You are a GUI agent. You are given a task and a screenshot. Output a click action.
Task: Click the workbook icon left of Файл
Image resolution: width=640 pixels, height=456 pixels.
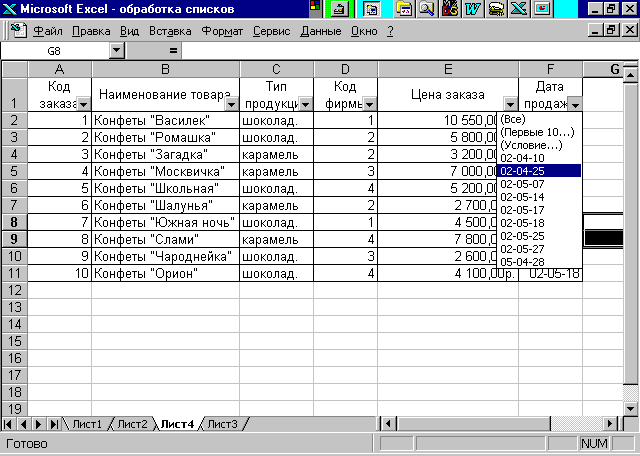18,31
